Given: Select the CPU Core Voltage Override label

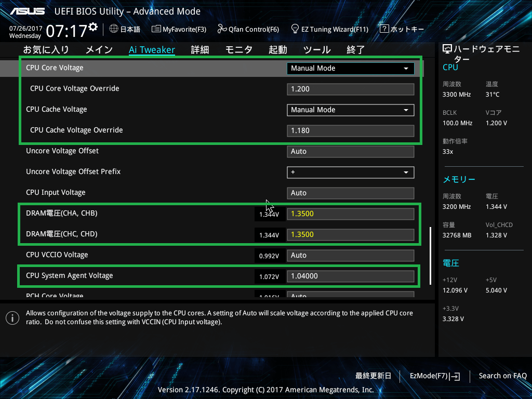Looking at the screenshot, I should (75, 88).
